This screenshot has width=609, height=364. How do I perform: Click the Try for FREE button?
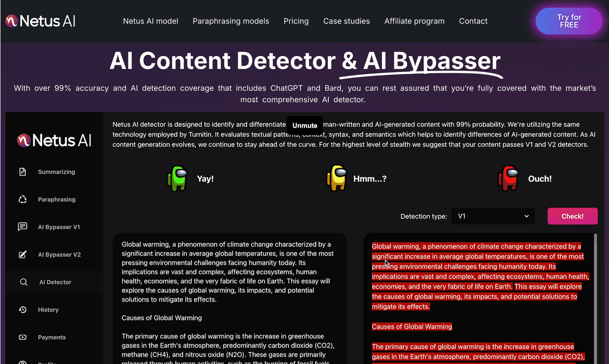coord(569,21)
